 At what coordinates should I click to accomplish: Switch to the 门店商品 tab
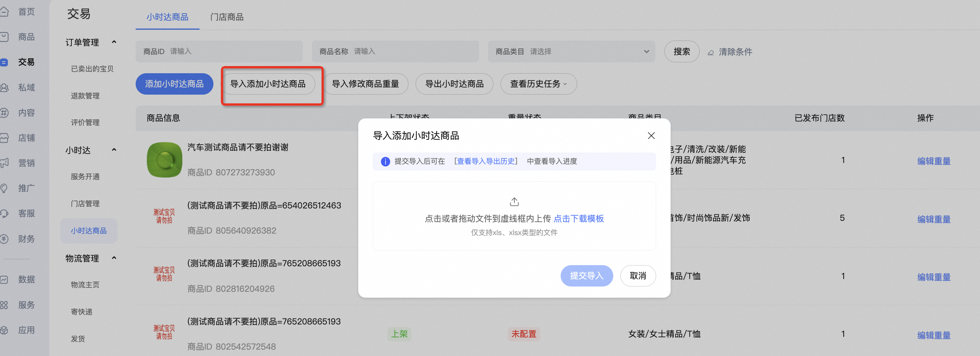227,17
